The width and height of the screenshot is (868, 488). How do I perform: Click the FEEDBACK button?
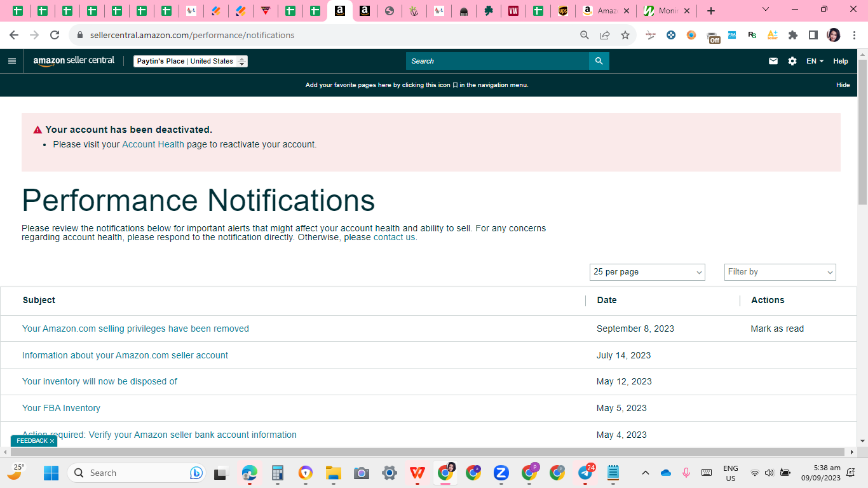tap(32, 441)
